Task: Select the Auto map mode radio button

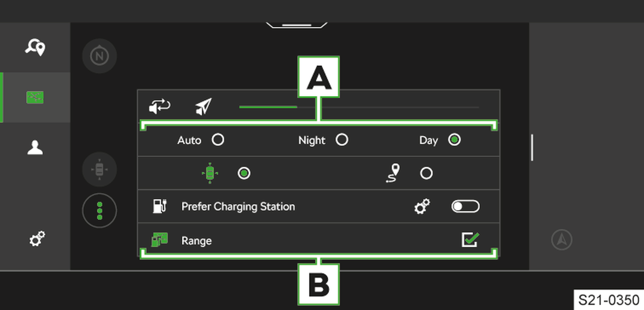Action: pos(218,140)
